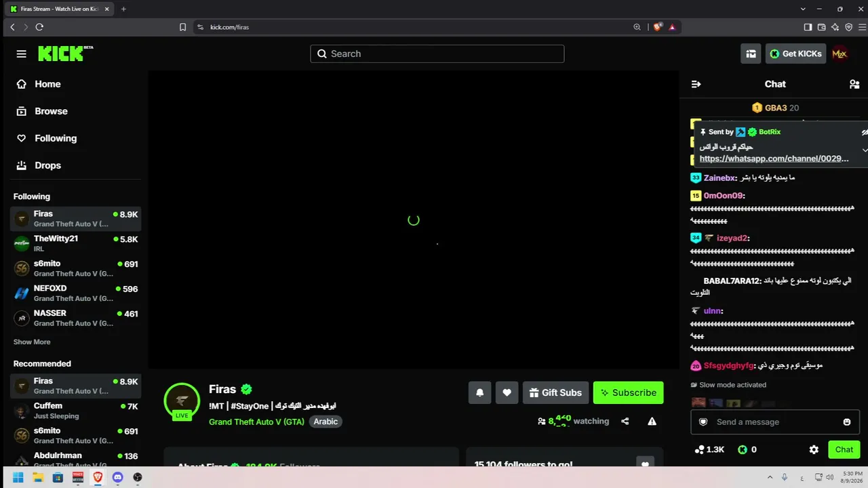868x488 pixels.
Task: Open TheWitty21 channel in Following list
Action: [x=76, y=243]
